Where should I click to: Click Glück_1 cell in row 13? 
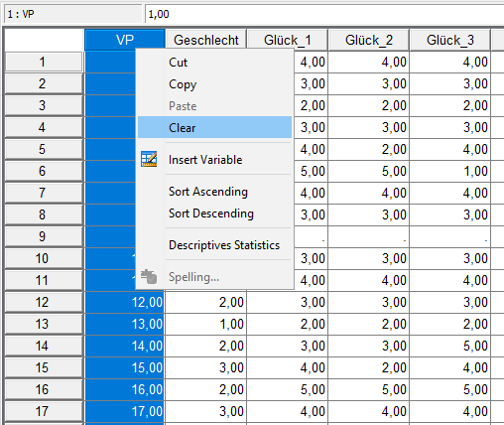click(x=288, y=324)
